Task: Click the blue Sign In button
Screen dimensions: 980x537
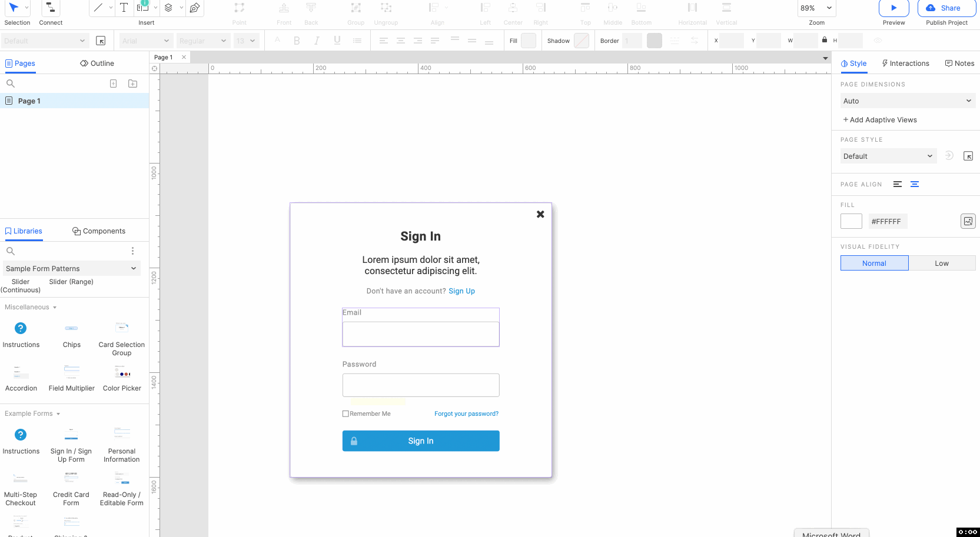Action: [421, 441]
